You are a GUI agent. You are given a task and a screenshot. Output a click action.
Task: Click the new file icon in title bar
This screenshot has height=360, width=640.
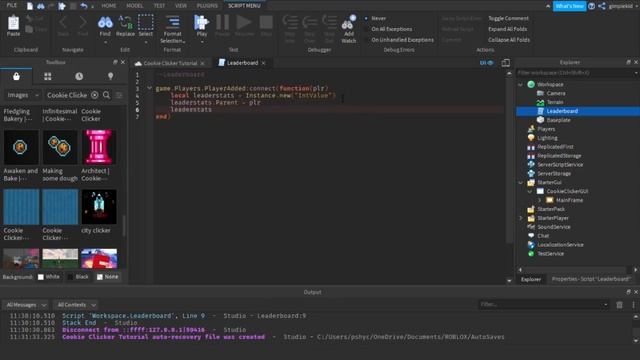pyautogui.click(x=30, y=6)
